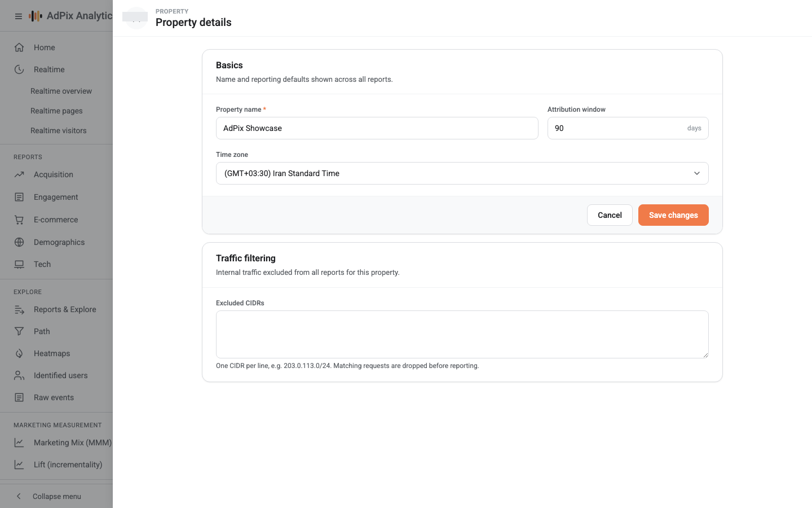The width and height of the screenshot is (812, 508).
Task: Click the Engagement report icon
Action: click(x=19, y=197)
